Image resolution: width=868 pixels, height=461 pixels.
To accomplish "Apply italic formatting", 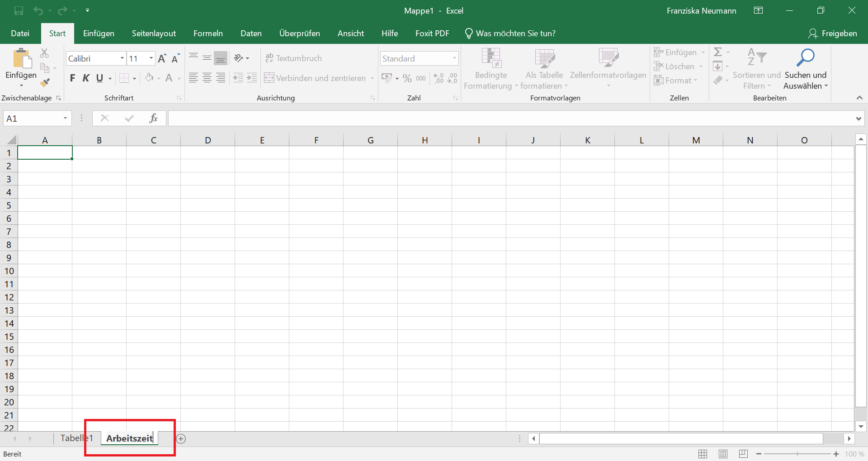I will tap(86, 78).
